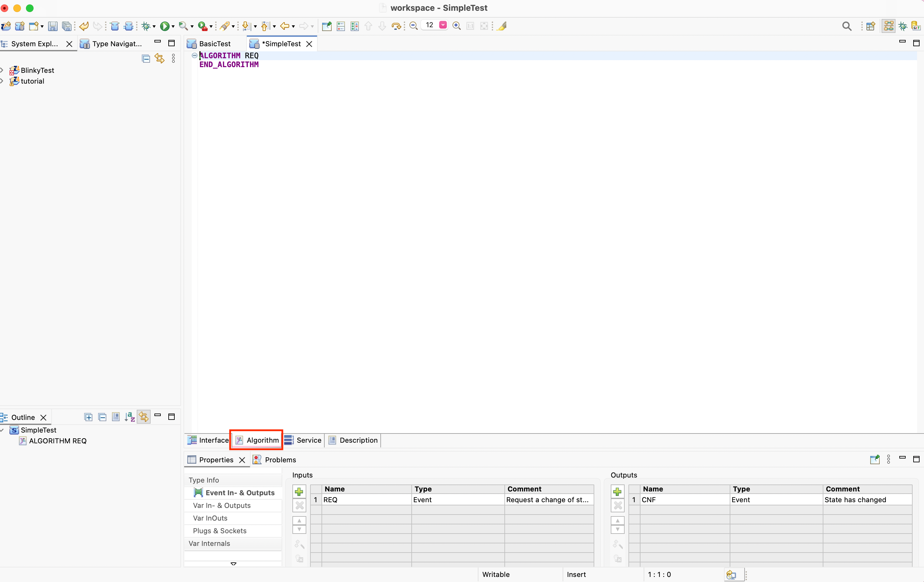Select the Event In- & Outputs section

[x=233, y=493]
